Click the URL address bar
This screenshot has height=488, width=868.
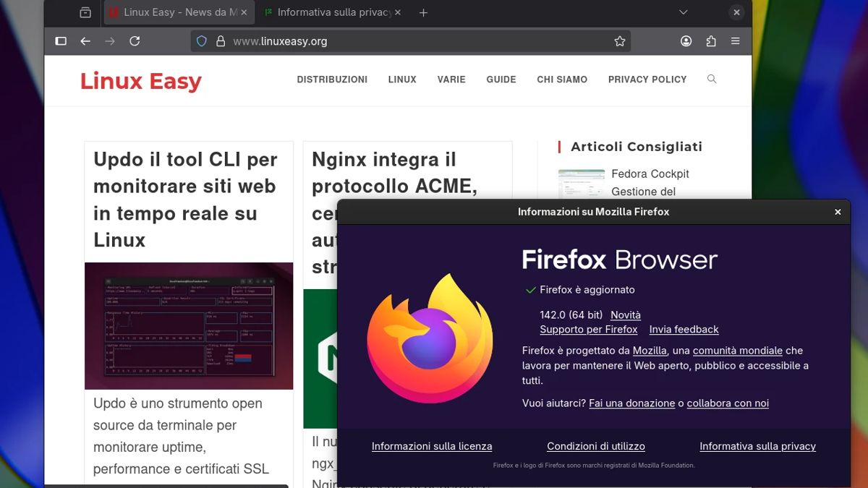click(420, 41)
